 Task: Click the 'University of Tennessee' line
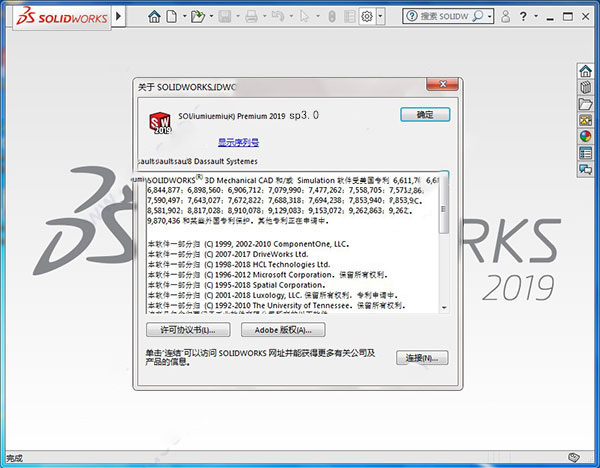click(x=277, y=306)
